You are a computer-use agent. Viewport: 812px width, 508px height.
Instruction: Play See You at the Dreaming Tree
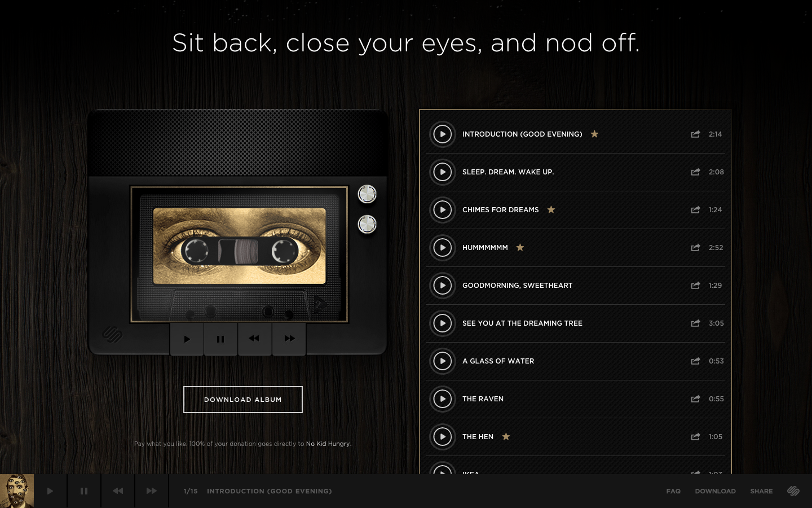tap(443, 323)
